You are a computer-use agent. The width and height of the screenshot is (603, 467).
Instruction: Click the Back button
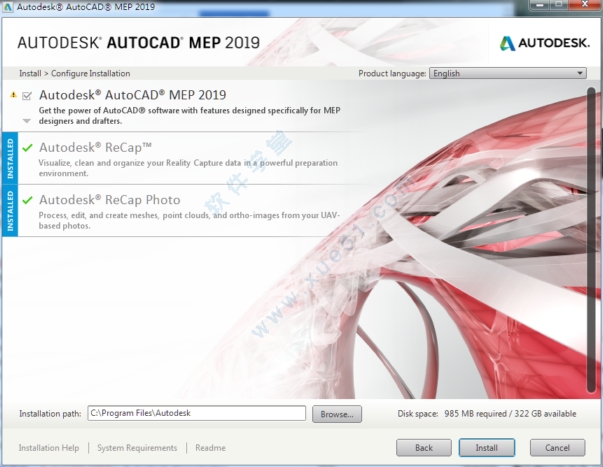(424, 448)
